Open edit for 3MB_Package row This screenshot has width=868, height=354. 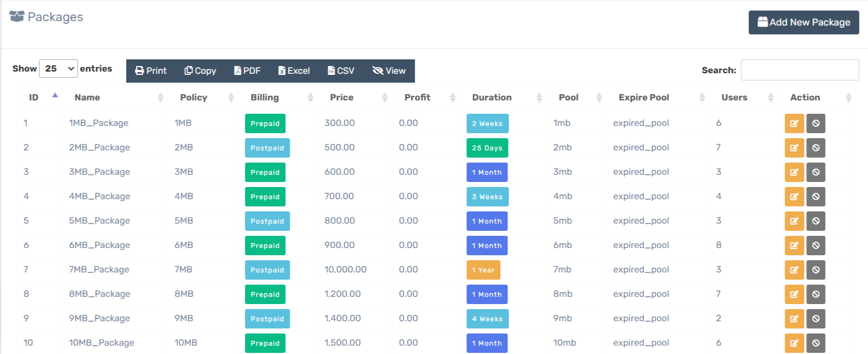(x=794, y=172)
